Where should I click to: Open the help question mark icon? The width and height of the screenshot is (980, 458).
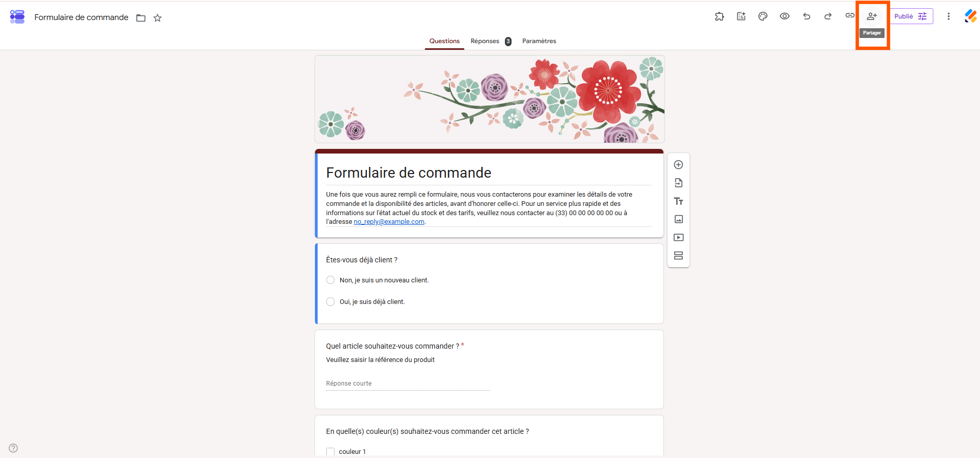(x=13, y=448)
